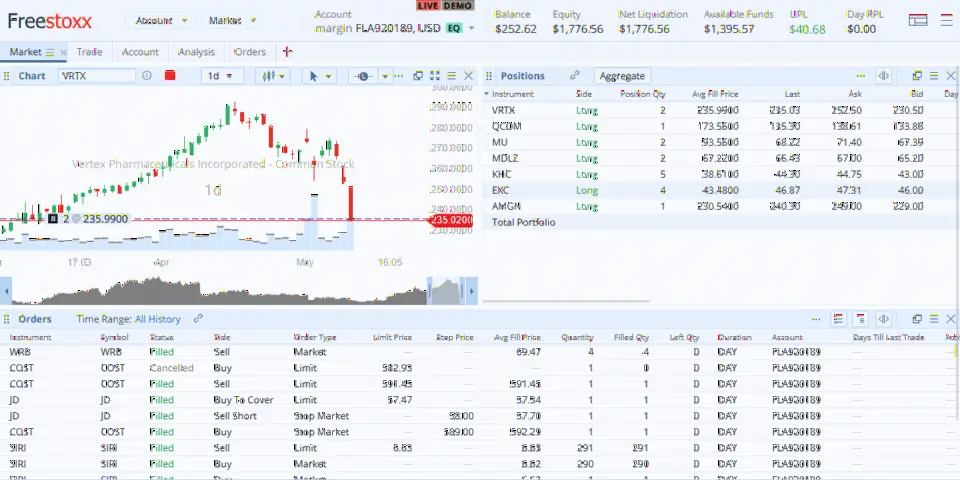Open the Orders panel ellipsis options
The image size is (960, 480).
tap(816, 319)
